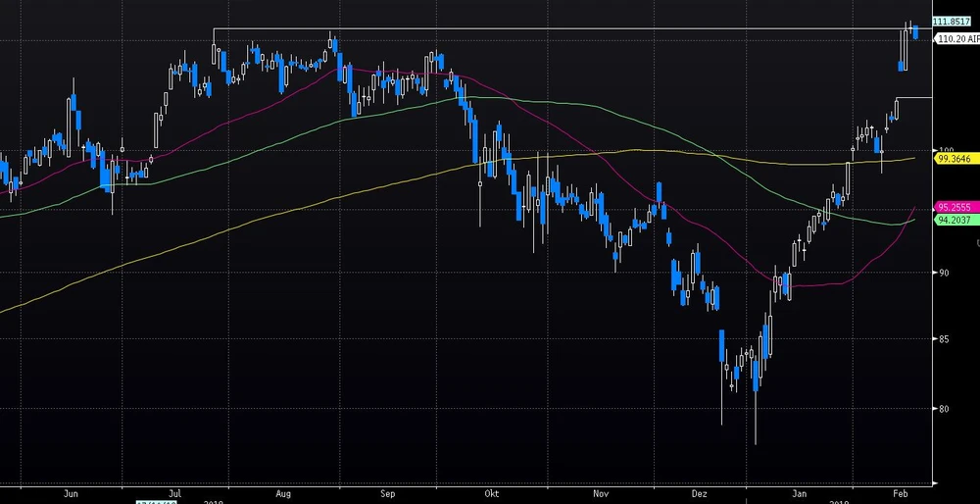
Task: Click the 90 price axis tick
Action: (942, 273)
